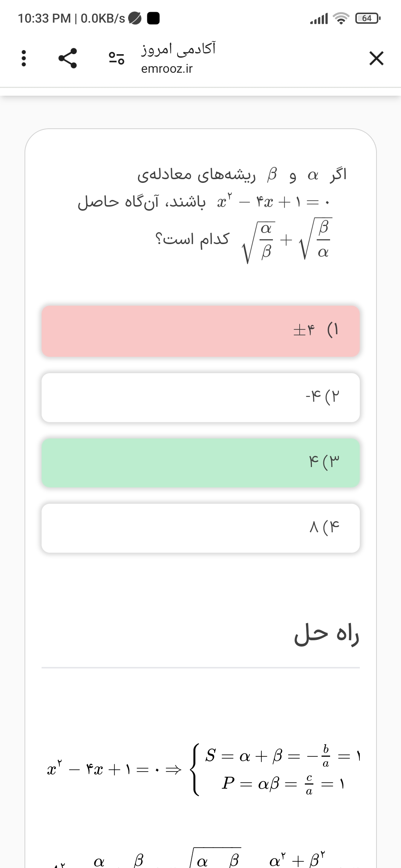Tap the آکادمی امروز page title
Viewport: 401px width, 868px height.
[x=178, y=49]
